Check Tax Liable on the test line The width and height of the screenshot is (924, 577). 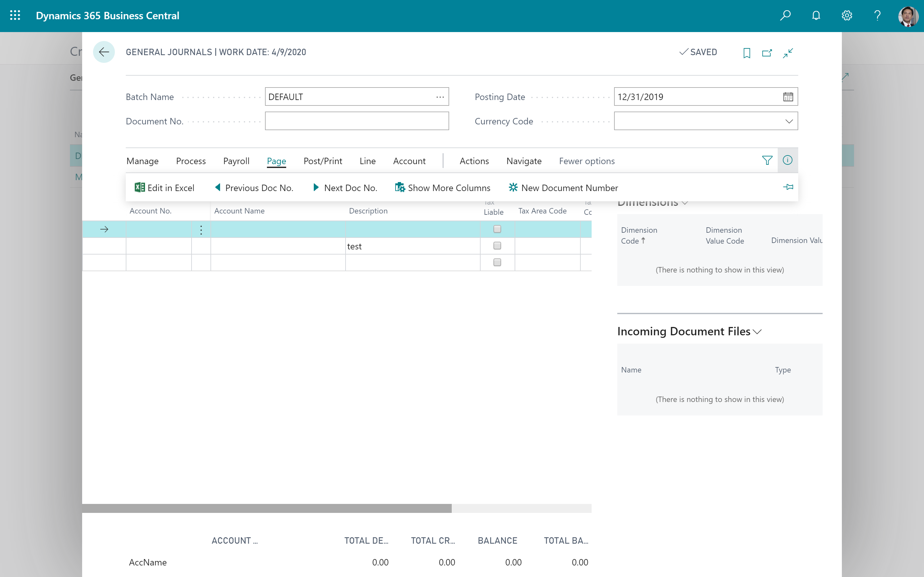pyautogui.click(x=497, y=245)
